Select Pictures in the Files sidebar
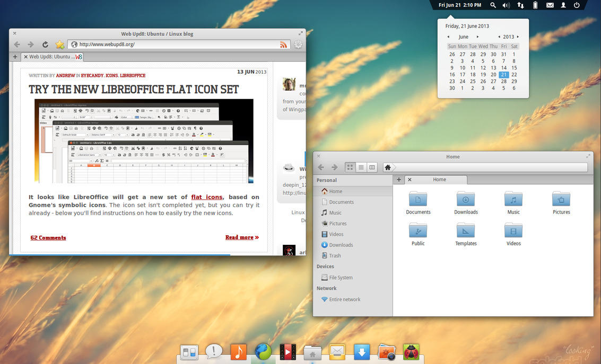This screenshot has height=364, width=601. 353,223
